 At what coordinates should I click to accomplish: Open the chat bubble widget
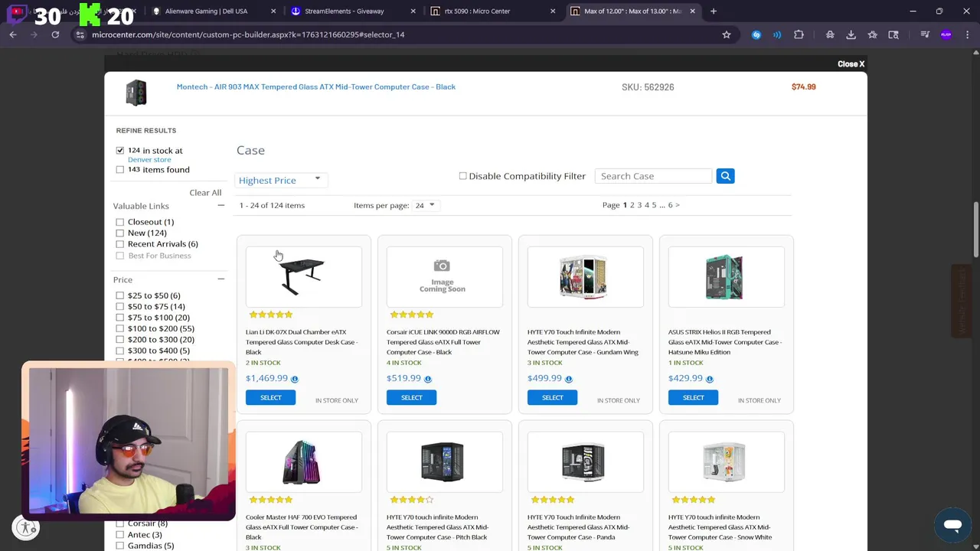(x=952, y=525)
